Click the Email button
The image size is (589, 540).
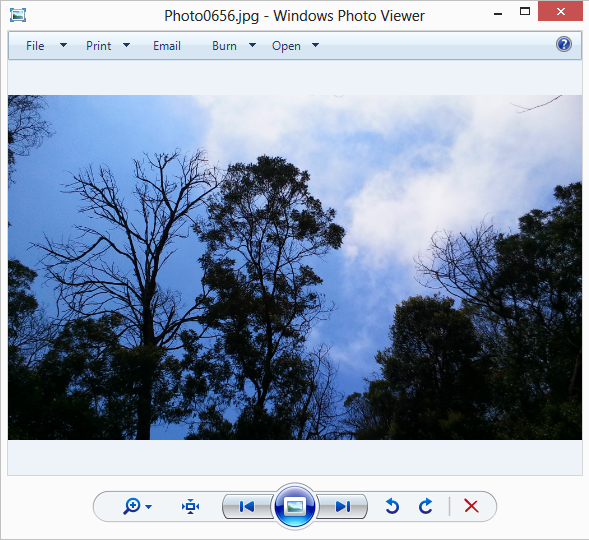coord(167,46)
